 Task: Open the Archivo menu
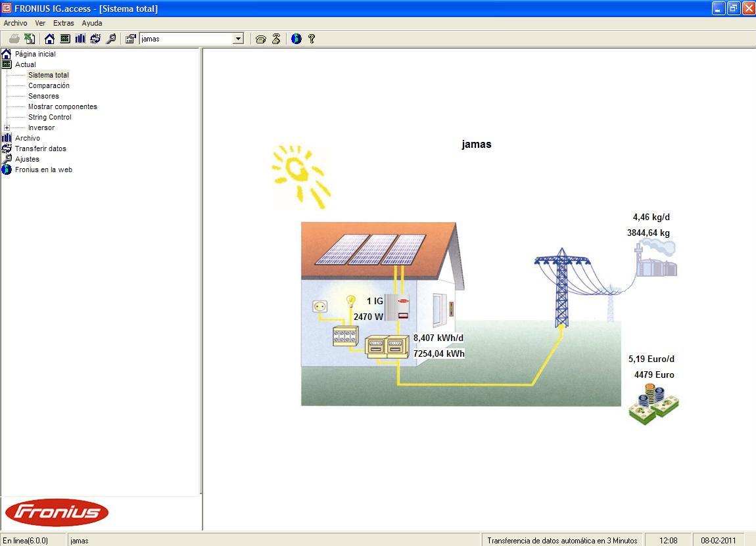click(15, 23)
